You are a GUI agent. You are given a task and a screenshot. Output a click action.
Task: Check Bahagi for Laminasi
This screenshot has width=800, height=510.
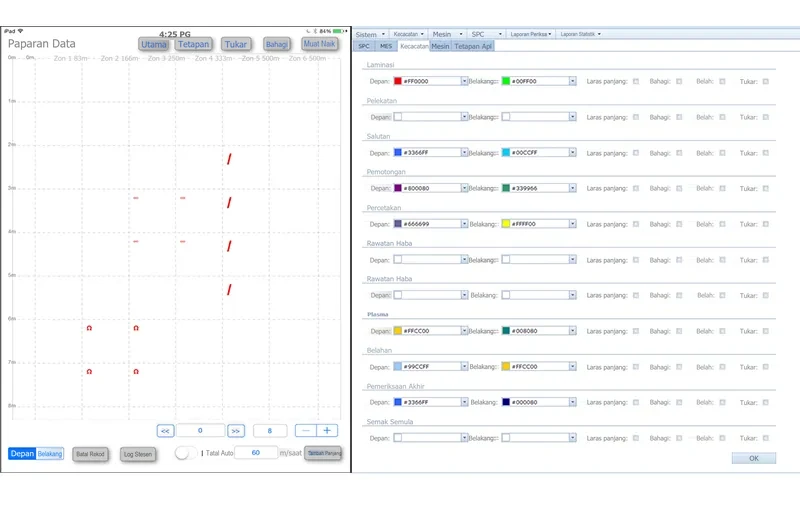679,81
